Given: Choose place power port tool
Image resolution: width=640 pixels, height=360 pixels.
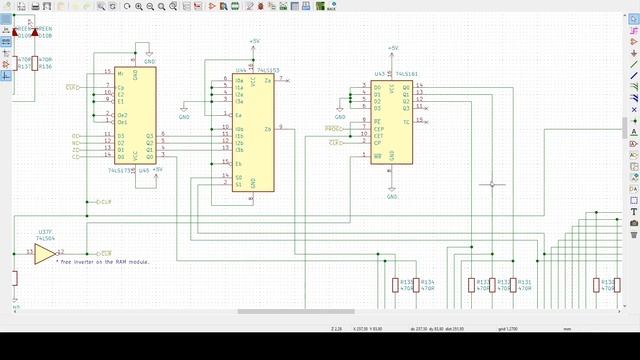Looking at the screenshot, I should [634, 53].
